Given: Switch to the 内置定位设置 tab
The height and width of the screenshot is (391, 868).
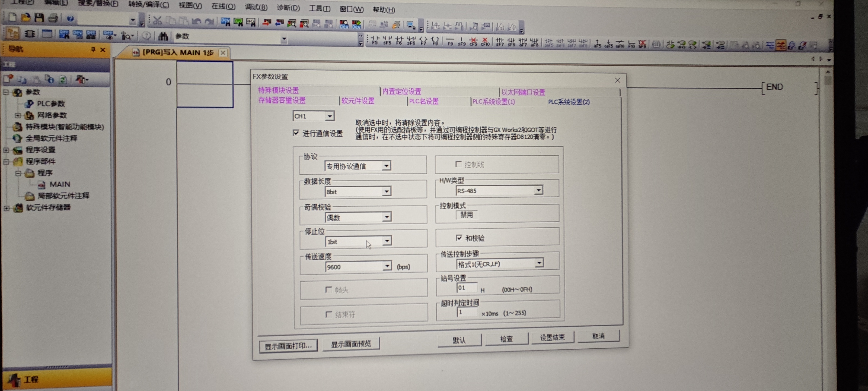Looking at the screenshot, I should click(401, 91).
